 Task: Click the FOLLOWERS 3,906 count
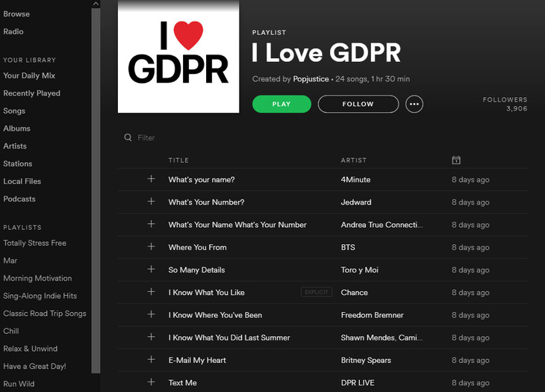505,104
